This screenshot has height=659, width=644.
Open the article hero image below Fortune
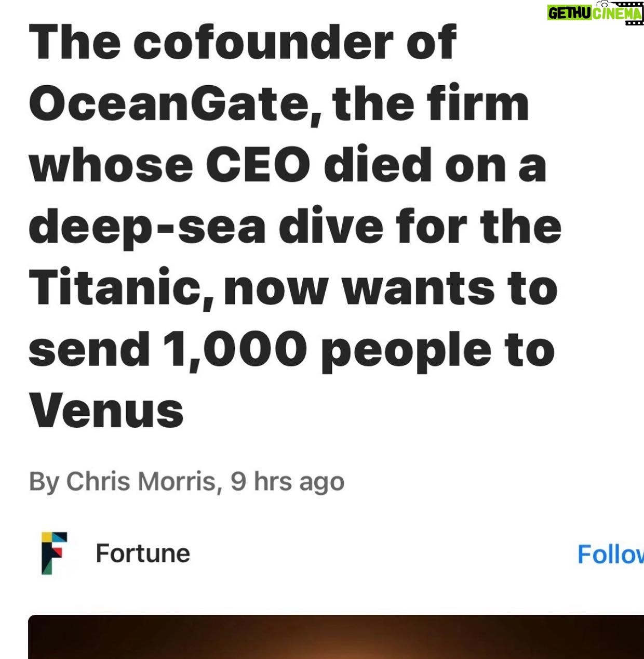(x=336, y=637)
